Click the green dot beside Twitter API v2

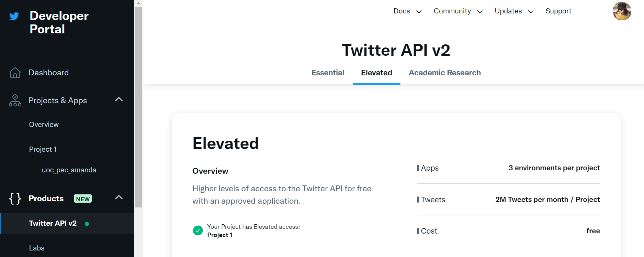click(x=87, y=224)
